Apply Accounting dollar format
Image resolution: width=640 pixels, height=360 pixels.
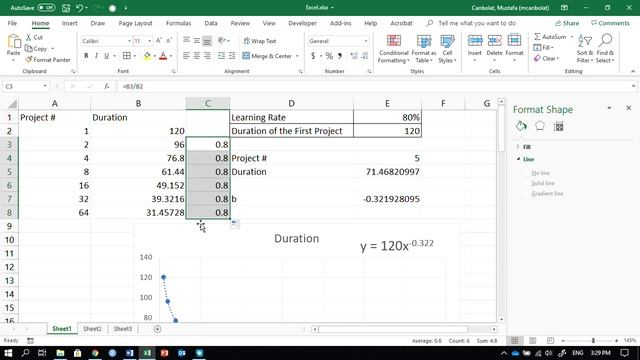click(313, 56)
